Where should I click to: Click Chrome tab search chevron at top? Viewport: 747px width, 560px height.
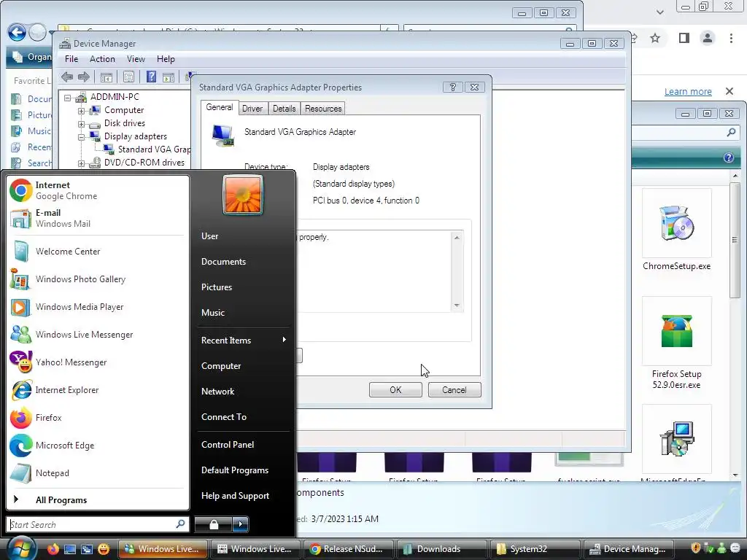[659, 12]
